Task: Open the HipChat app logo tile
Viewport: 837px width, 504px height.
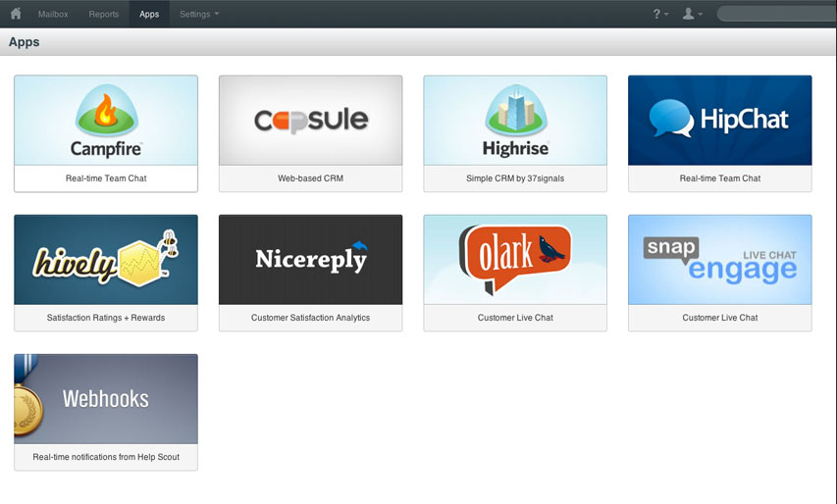Action: coord(720,121)
